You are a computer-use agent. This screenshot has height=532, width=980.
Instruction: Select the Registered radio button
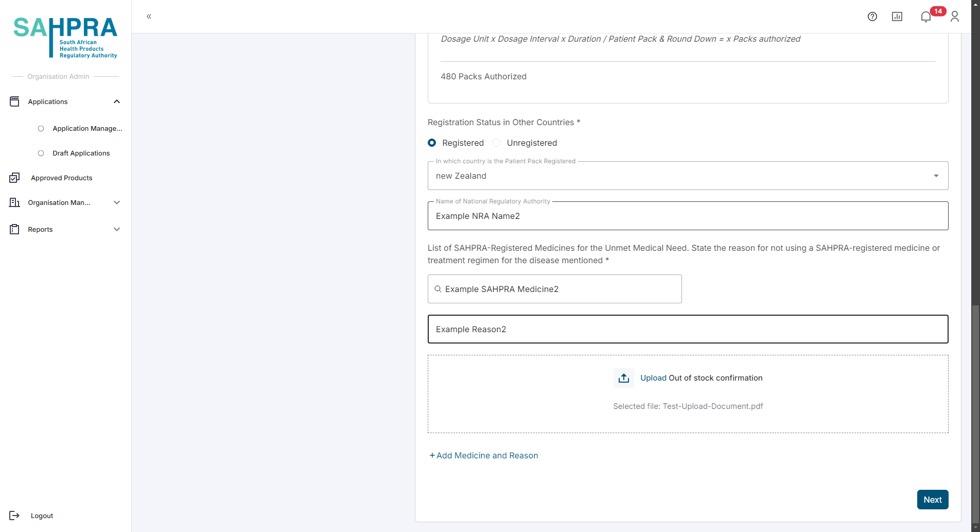(x=432, y=143)
